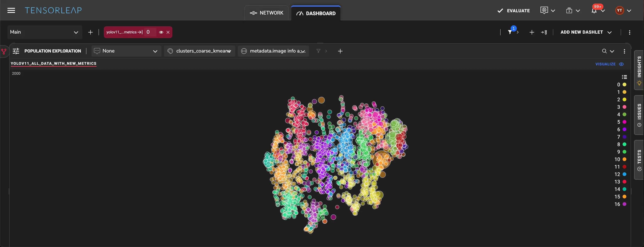Remove the yolov11 metrics chip
The height and width of the screenshot is (247, 644).
(168, 32)
